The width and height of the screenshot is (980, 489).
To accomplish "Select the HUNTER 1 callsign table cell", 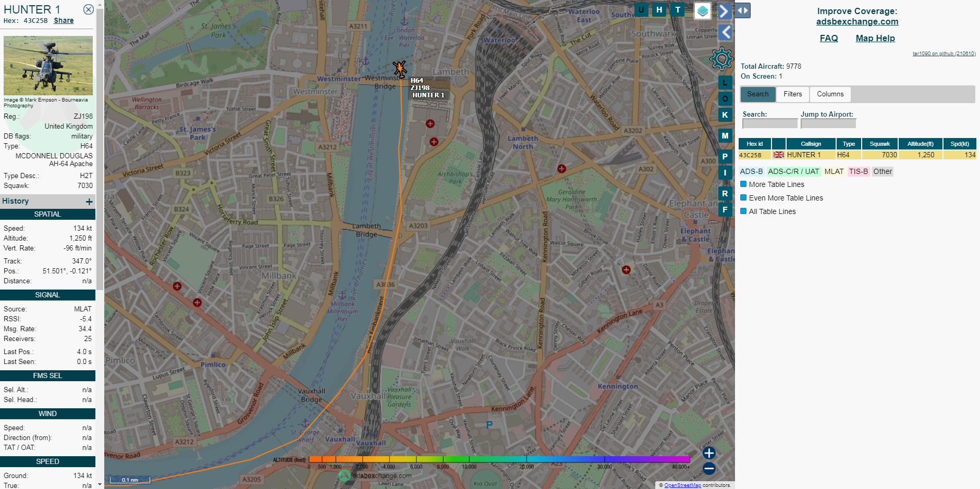I will coord(811,155).
